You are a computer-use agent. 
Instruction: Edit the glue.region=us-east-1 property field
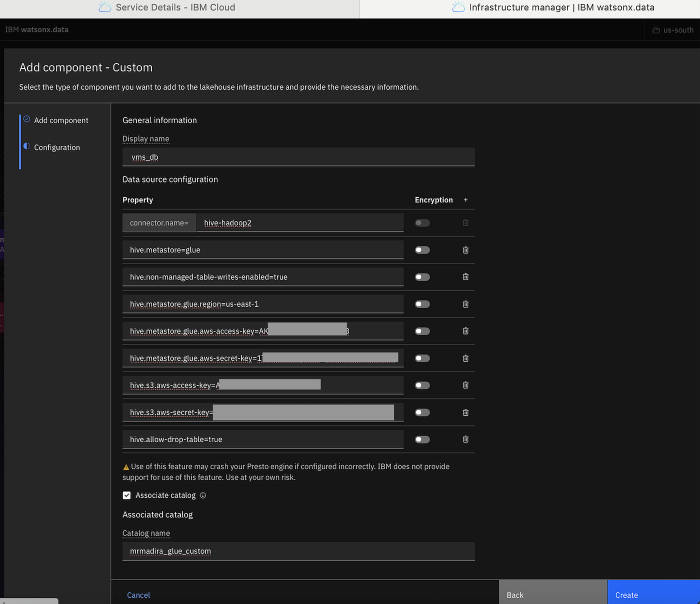click(x=263, y=304)
